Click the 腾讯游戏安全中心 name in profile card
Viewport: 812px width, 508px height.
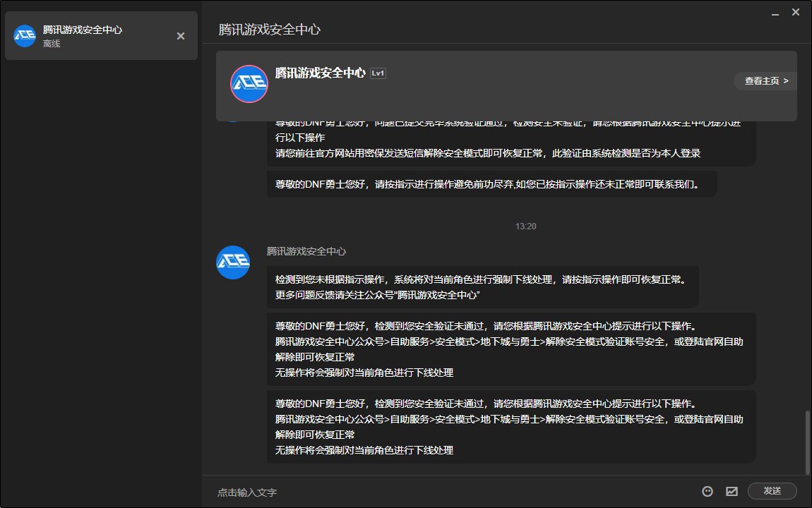pos(320,73)
